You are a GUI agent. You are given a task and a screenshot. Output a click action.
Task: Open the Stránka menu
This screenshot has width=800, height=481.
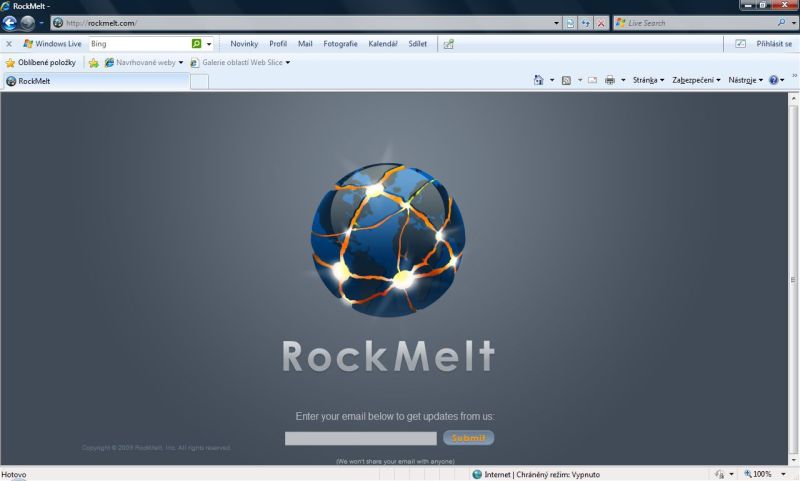click(x=648, y=80)
